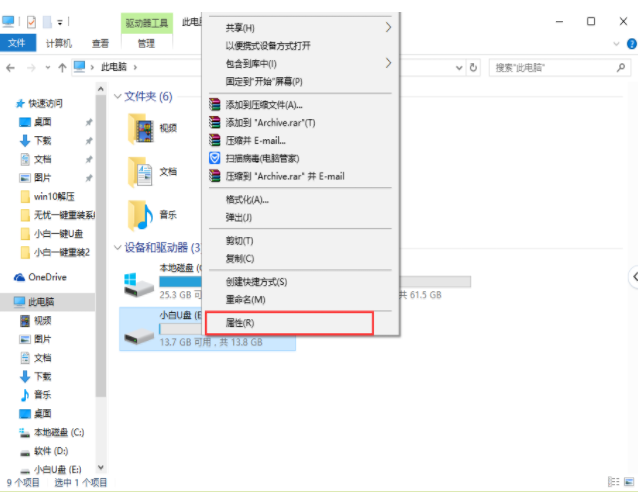Open 共享(H) submenu arrow
638x493 pixels.
click(388, 27)
